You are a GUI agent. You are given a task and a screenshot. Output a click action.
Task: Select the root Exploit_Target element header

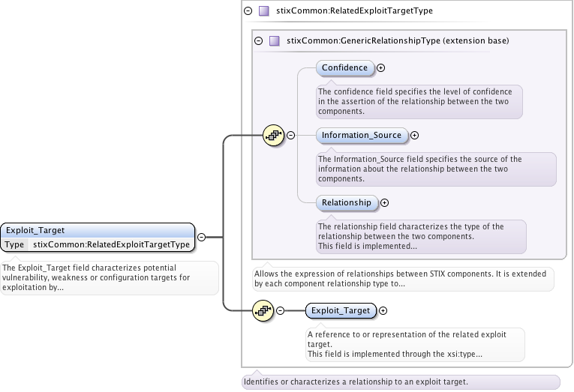(x=98, y=230)
